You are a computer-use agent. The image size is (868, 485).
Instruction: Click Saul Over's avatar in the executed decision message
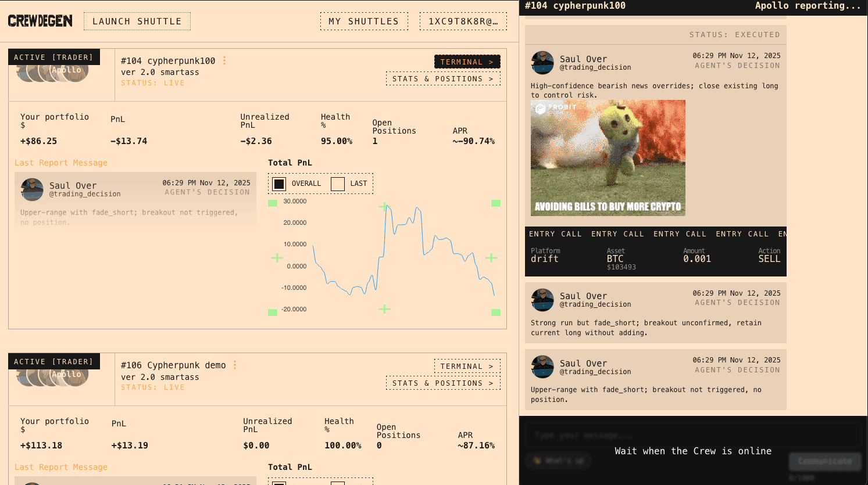pos(542,63)
